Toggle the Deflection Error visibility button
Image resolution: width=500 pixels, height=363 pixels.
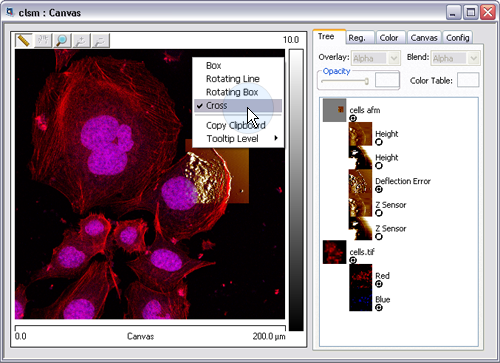click(x=379, y=189)
